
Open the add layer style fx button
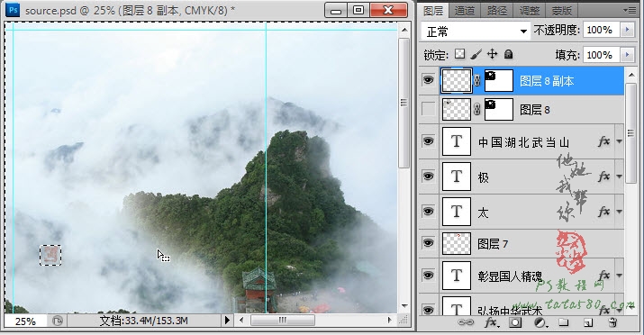[491, 322]
